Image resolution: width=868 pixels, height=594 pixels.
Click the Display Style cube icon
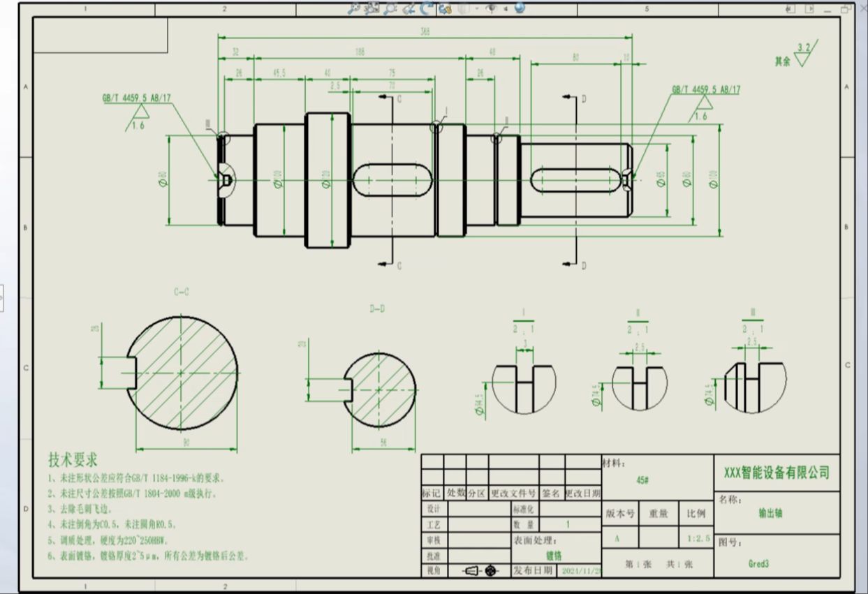[x=464, y=8]
